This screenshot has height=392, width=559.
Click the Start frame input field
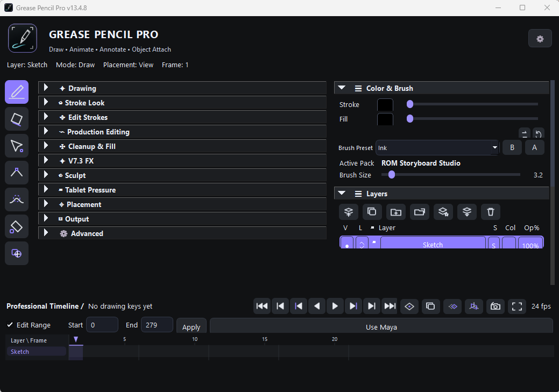[x=102, y=325]
